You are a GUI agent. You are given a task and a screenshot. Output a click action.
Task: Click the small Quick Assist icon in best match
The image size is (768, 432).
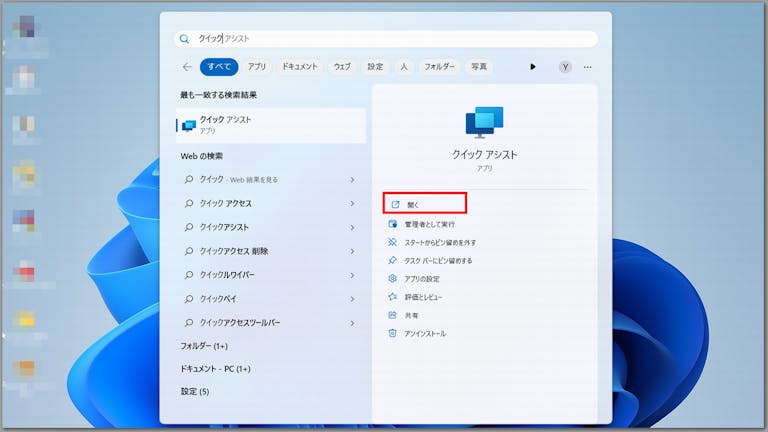click(189, 126)
